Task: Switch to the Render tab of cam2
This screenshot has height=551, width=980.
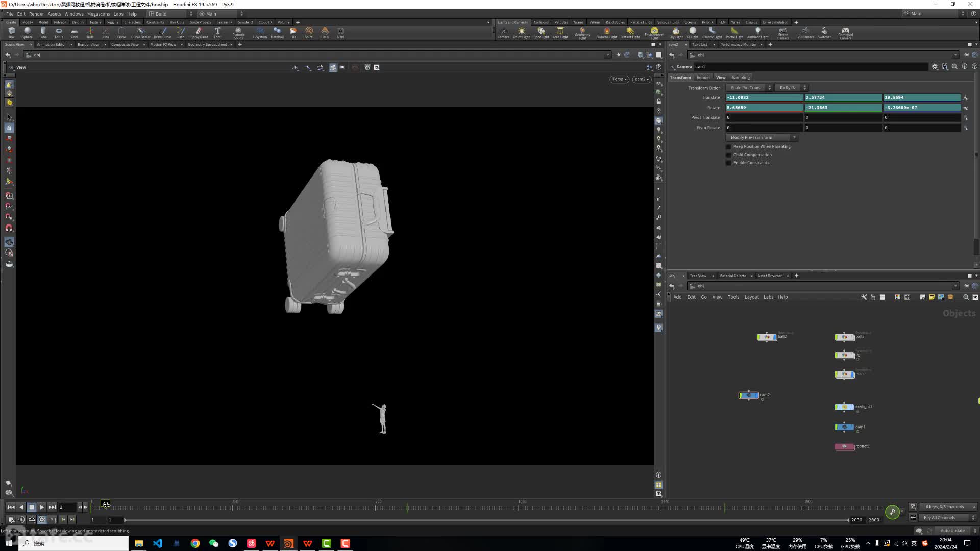Action: pyautogui.click(x=703, y=78)
